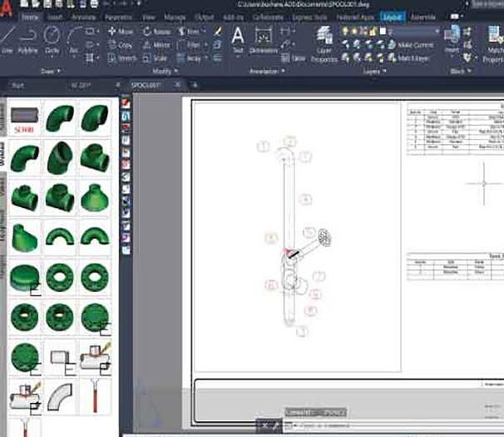Switch to the SPOOL001 drawing tab
Image resolution: width=504 pixels, height=437 pixels.
[x=149, y=86]
